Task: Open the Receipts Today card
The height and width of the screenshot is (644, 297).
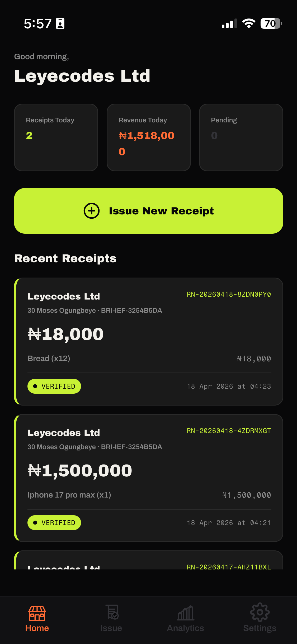Action: tap(56, 137)
